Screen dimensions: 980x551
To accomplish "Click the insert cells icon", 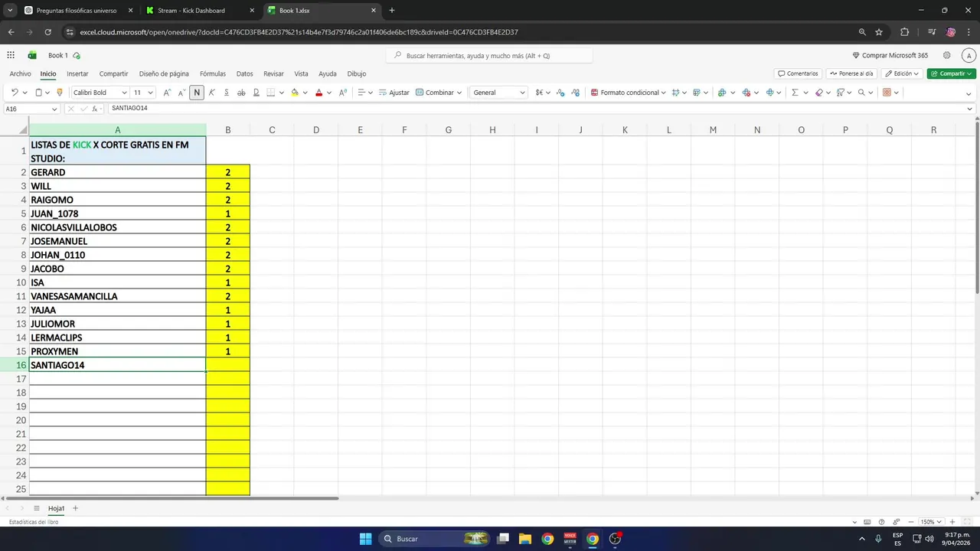I will (721, 93).
